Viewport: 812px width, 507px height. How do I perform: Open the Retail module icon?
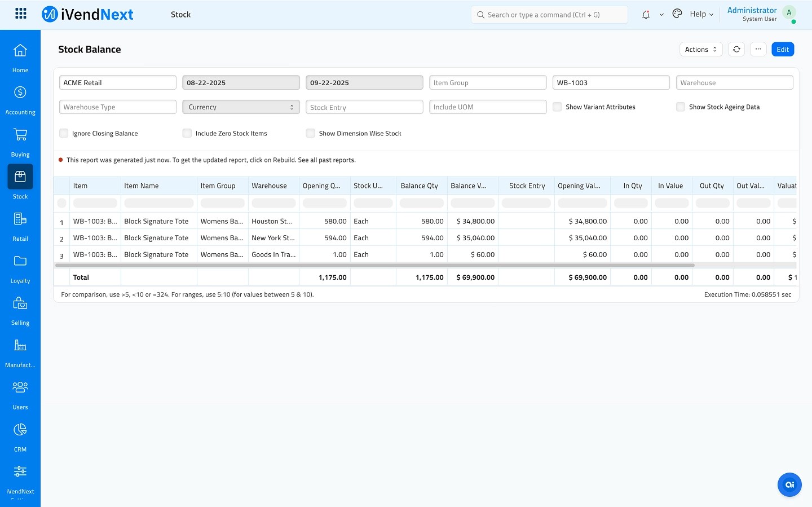[x=20, y=219]
